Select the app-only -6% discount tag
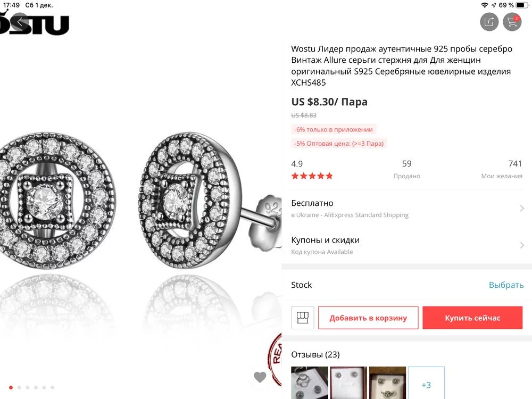This screenshot has width=532, height=399. 334,129
